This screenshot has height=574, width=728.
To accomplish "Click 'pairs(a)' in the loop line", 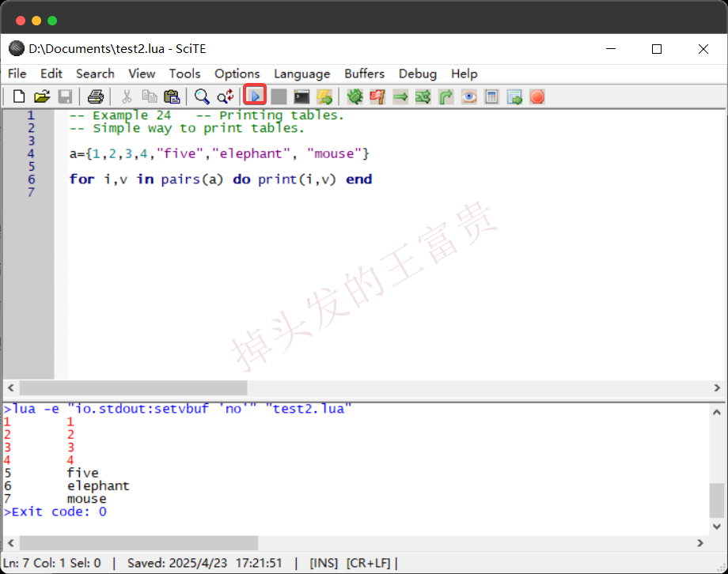I will [x=191, y=179].
